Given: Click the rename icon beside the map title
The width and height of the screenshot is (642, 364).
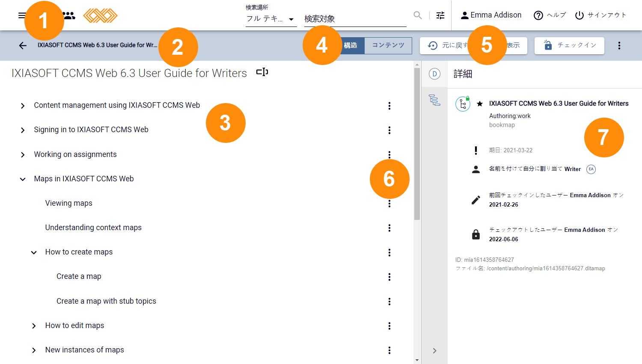Looking at the screenshot, I should click(262, 72).
